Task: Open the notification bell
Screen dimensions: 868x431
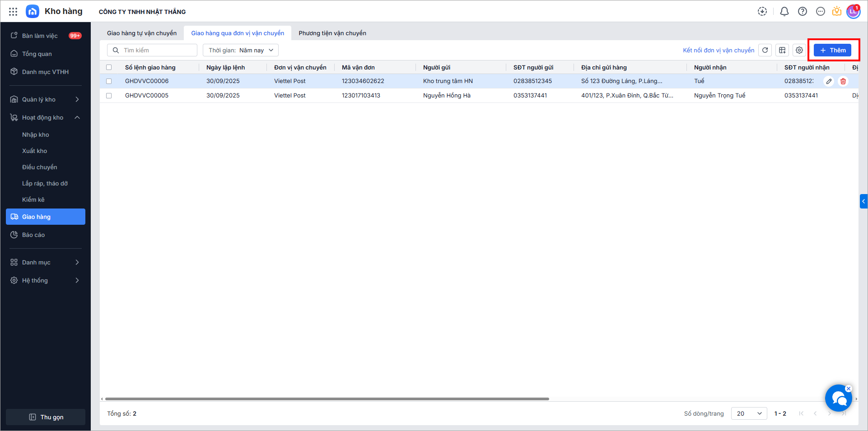Action: pos(784,11)
